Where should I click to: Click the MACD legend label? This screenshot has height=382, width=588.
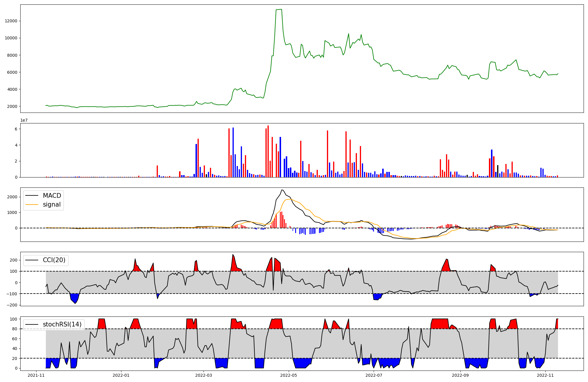point(52,196)
